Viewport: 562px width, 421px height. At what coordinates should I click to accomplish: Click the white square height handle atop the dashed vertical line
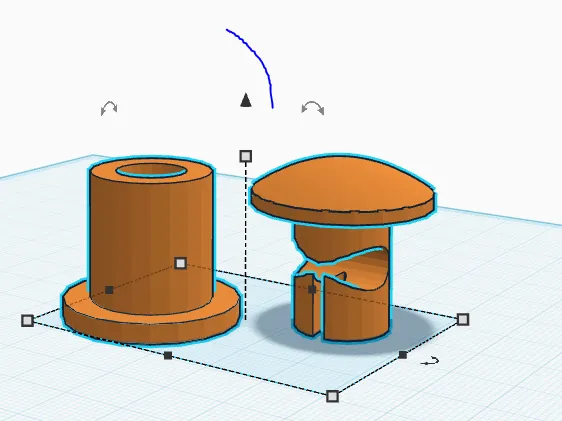pos(246,156)
